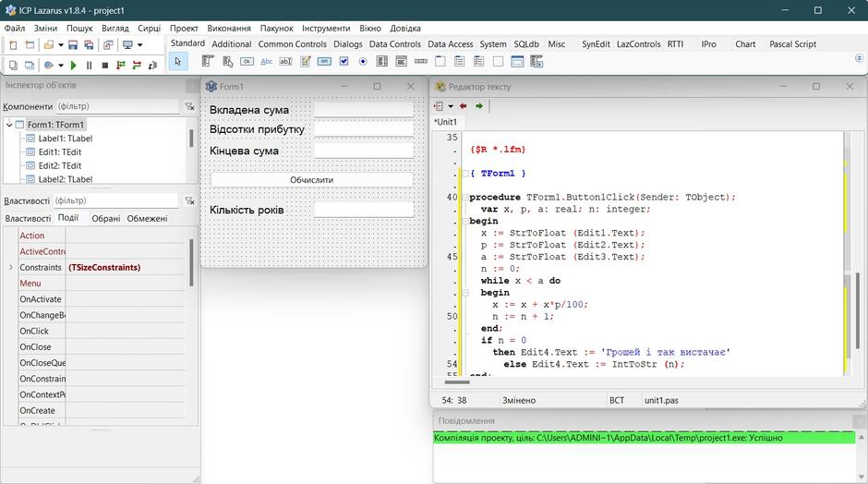Image resolution: width=868 pixels, height=484 pixels.
Task: Select Label1: TLabel in component tree
Action: tap(65, 139)
